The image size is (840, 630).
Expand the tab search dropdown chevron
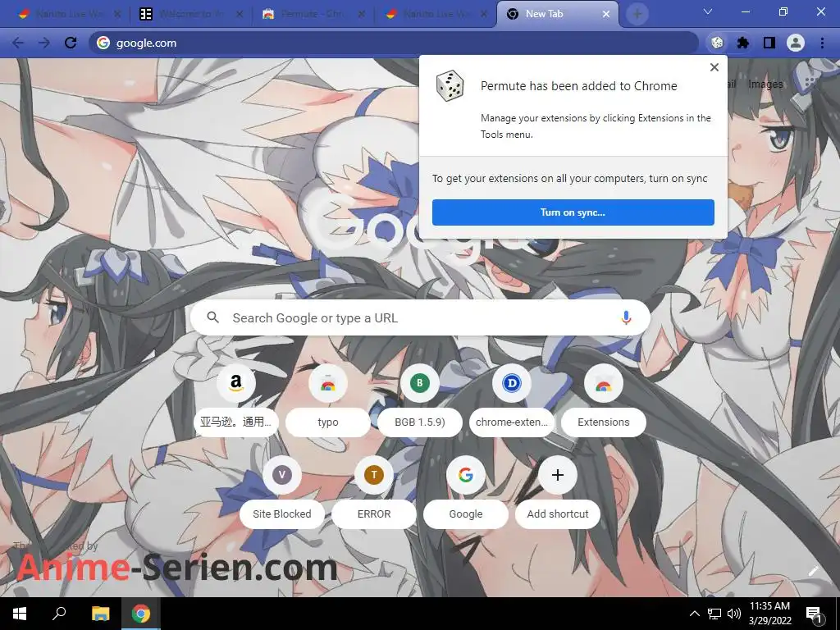[x=708, y=11]
